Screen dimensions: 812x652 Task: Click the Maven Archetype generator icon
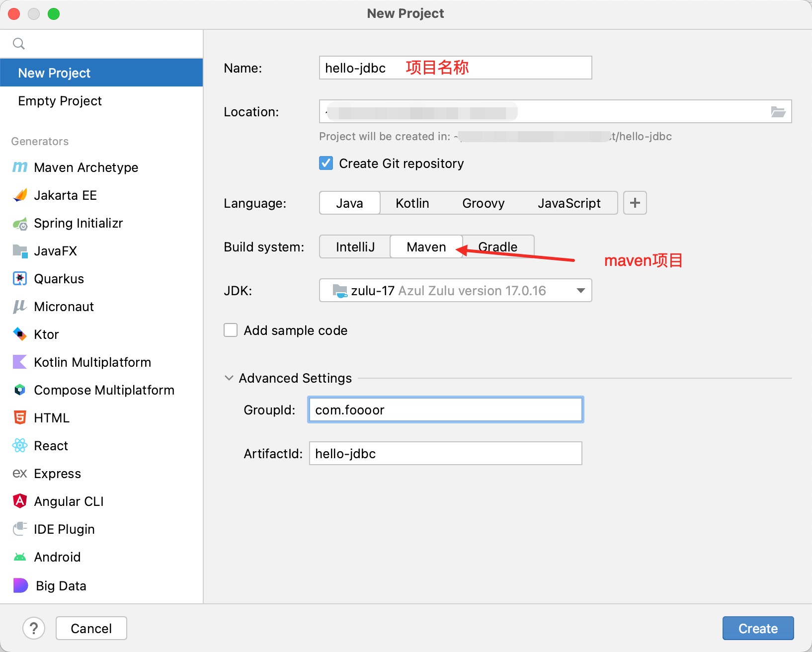[20, 167]
